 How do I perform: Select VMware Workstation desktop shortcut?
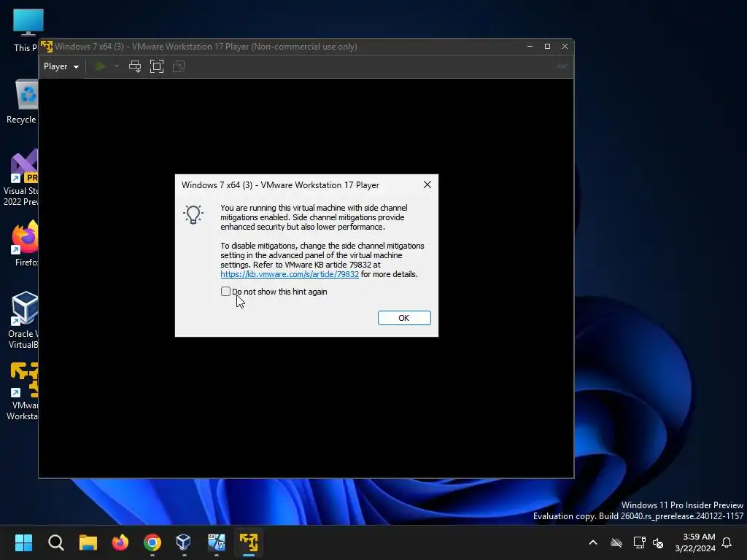tap(23, 392)
